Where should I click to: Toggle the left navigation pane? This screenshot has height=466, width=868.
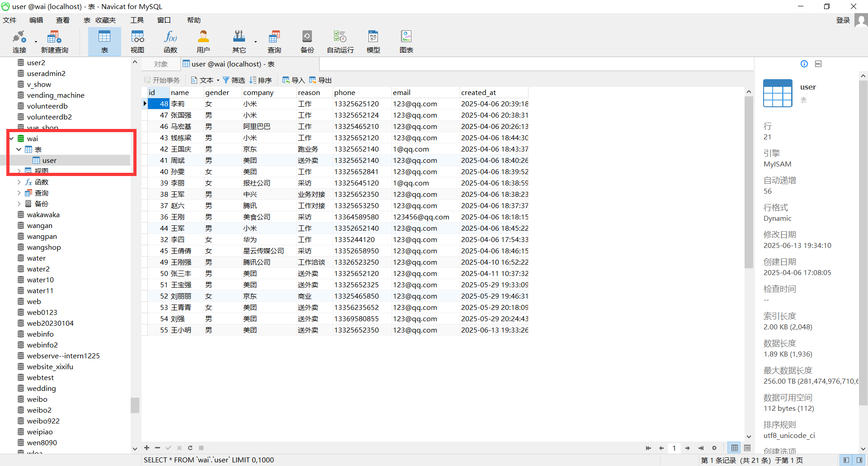pos(846,460)
